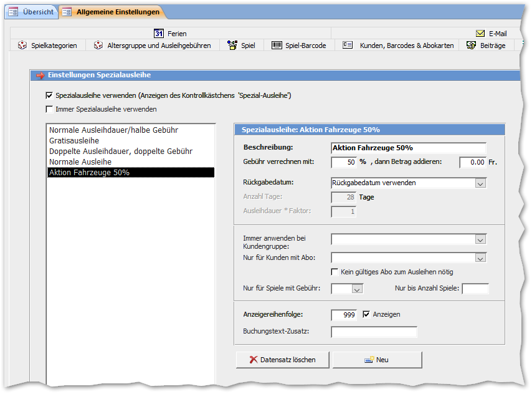The image size is (532, 394).
Task: Click the Betrag addieren amount field
Action: tap(473, 162)
